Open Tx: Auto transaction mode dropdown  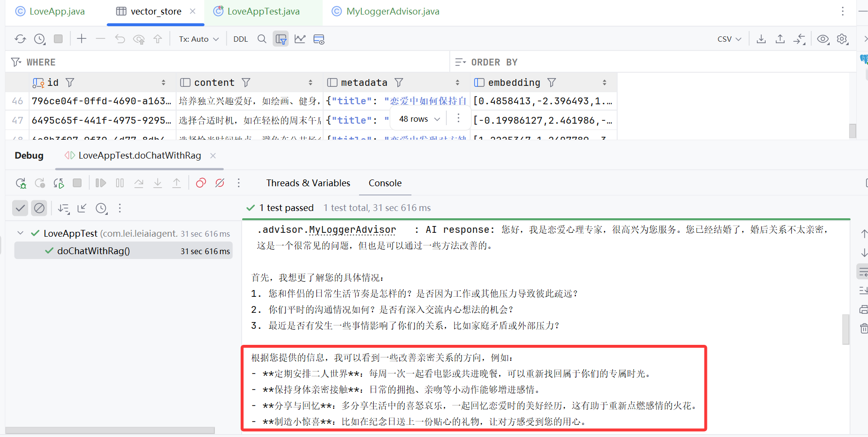tap(199, 39)
